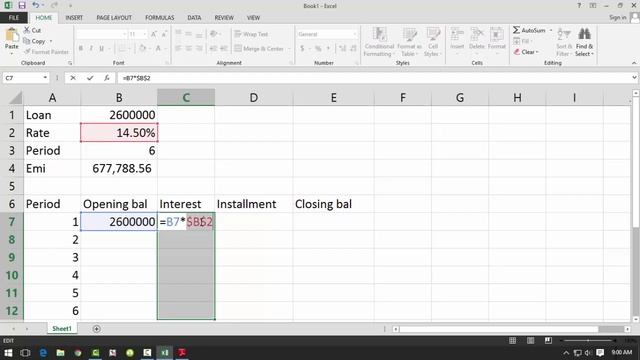Viewport: 640px width, 360px height.
Task: Click the zoom slider in status bar
Action: point(588,340)
